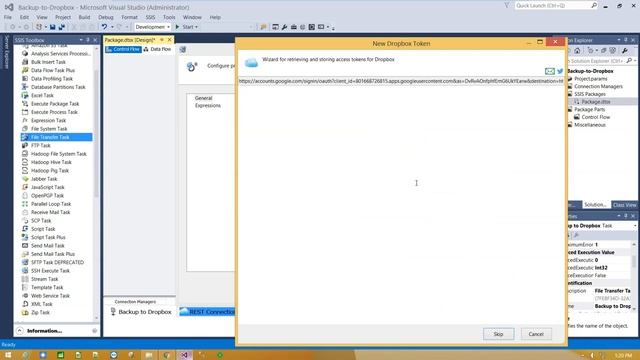Open the Tools menu

click(169, 17)
